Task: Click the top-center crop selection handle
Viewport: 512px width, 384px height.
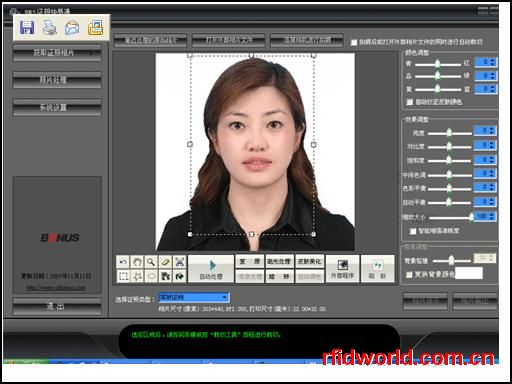Action: click(252, 55)
